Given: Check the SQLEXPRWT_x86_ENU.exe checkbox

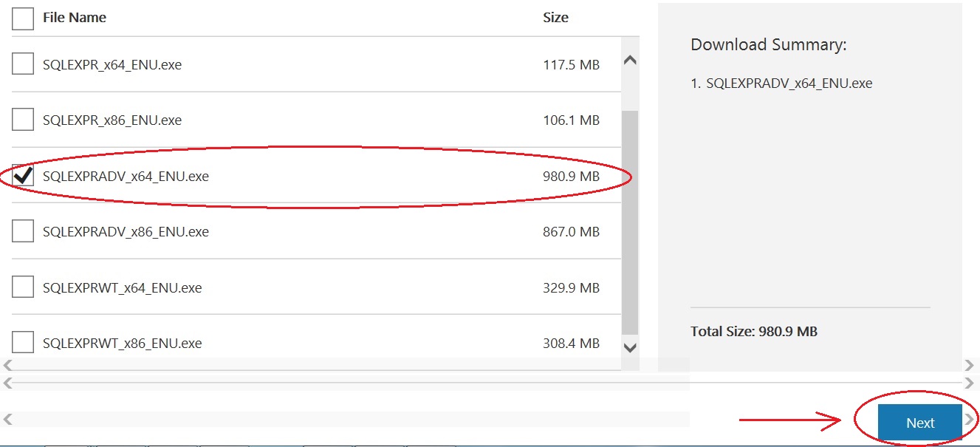Looking at the screenshot, I should click(x=23, y=343).
